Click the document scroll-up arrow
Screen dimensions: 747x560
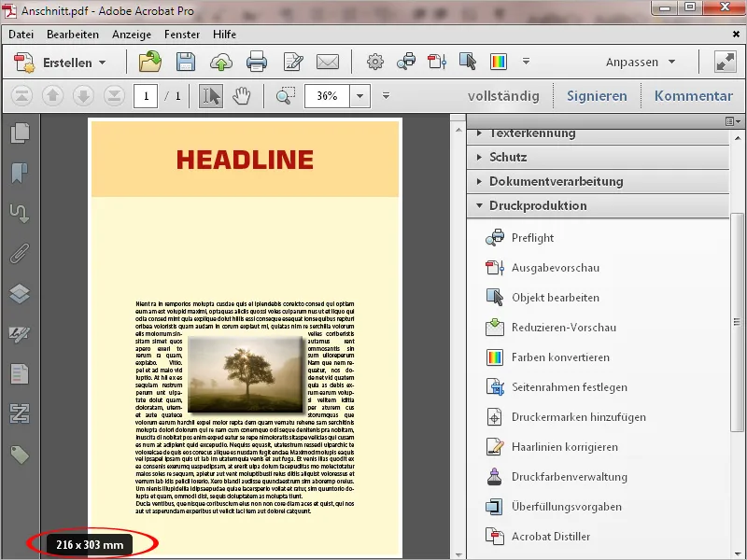[x=458, y=130]
